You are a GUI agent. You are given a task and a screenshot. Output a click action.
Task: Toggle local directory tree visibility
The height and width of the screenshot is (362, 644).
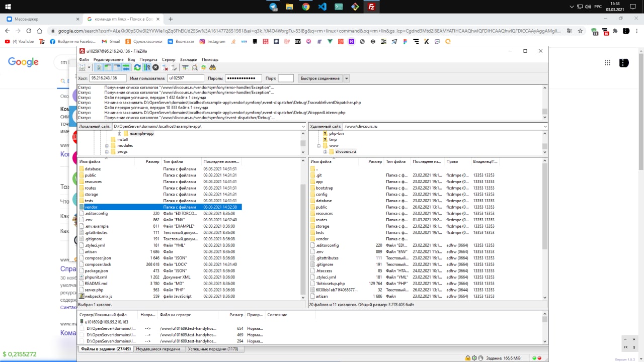click(x=108, y=67)
